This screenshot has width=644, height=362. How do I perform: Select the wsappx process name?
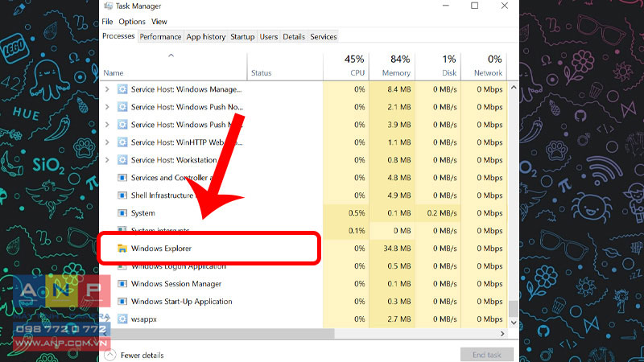(144, 319)
